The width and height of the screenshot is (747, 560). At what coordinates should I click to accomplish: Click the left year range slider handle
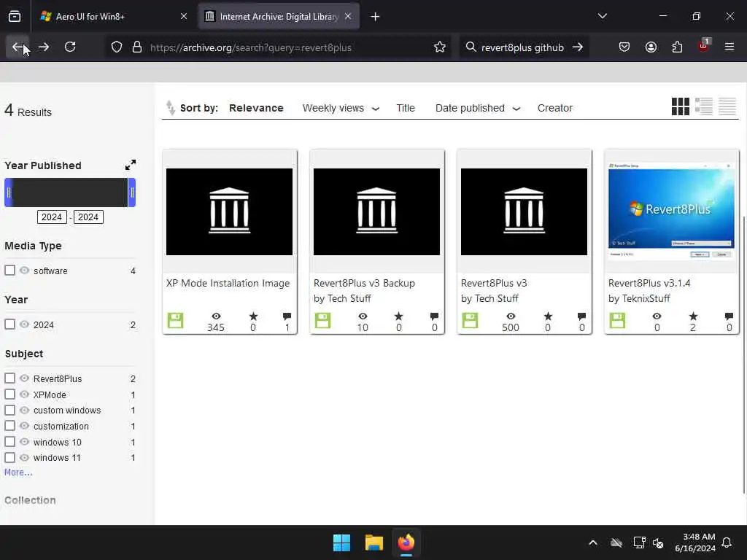tap(8, 192)
